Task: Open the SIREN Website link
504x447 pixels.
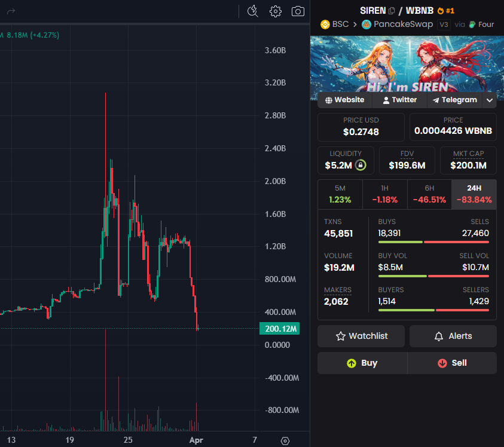Action: point(344,100)
